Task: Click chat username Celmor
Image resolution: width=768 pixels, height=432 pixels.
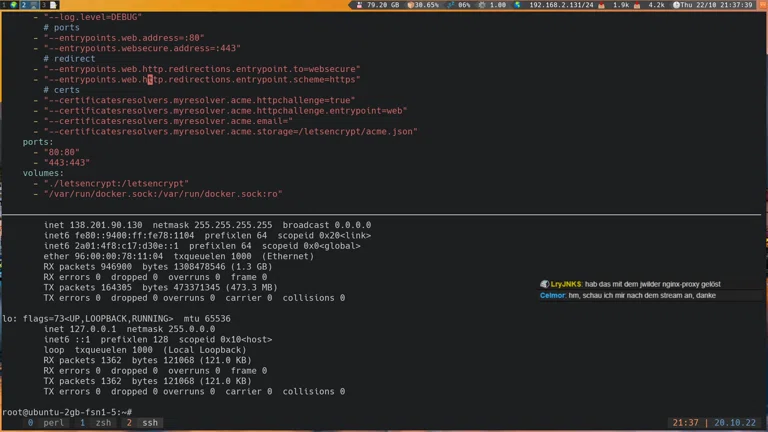Action: pyautogui.click(x=552, y=296)
